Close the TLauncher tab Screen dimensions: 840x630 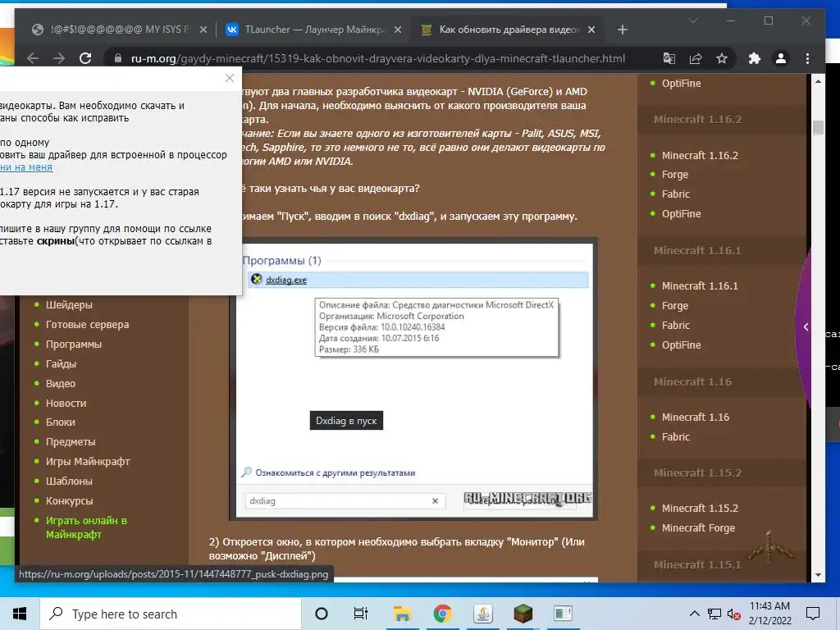(x=398, y=30)
